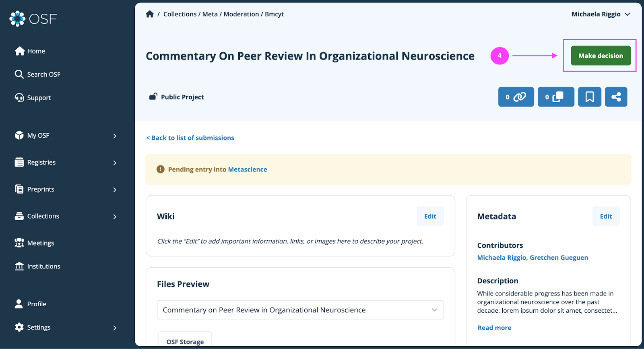Click the bookmark icon button

(589, 97)
